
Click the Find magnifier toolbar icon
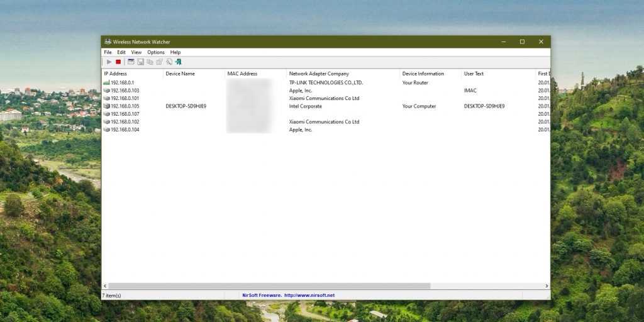(x=169, y=62)
